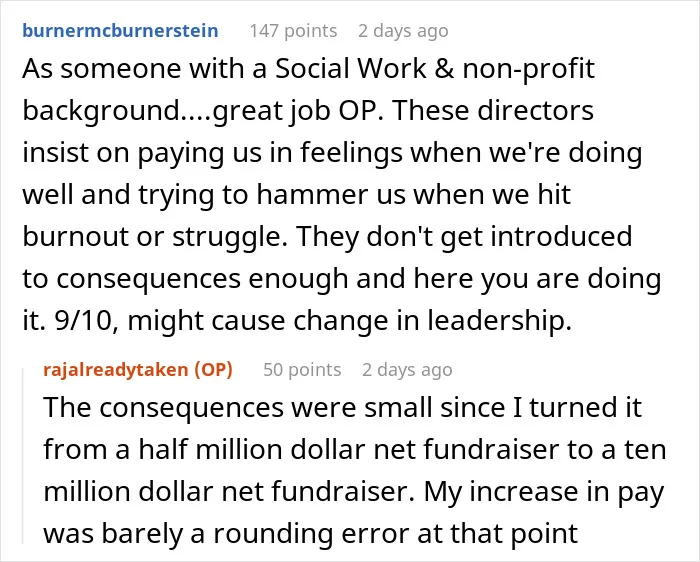Click the line 'half million dollar net fundraiser'
The image size is (700, 562).
[x=355, y=450]
